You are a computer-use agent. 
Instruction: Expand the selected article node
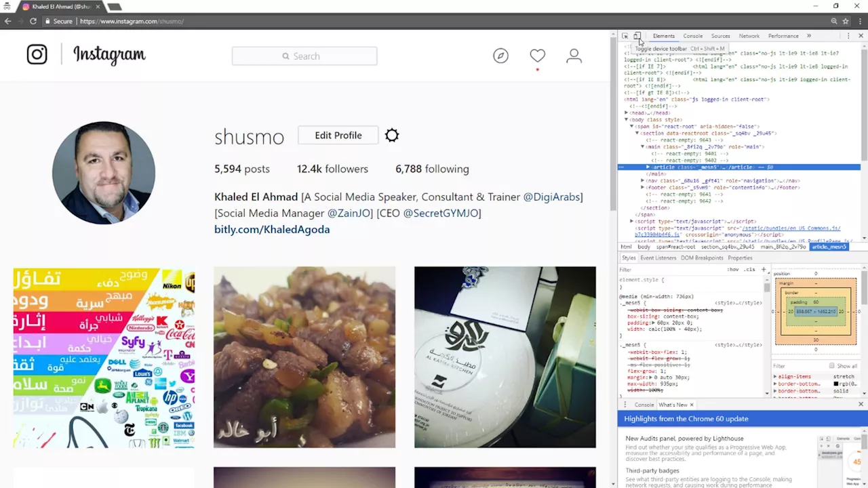(x=648, y=167)
